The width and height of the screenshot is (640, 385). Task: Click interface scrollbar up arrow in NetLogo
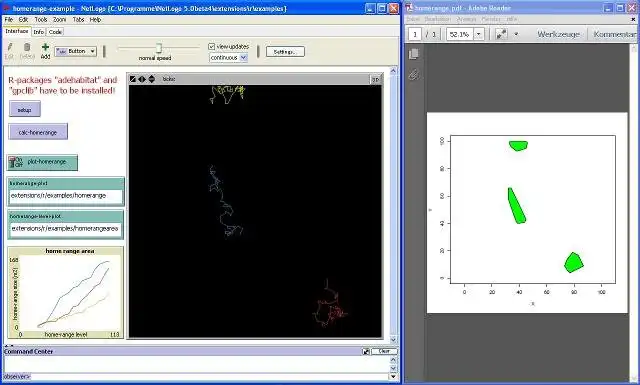(x=393, y=71)
